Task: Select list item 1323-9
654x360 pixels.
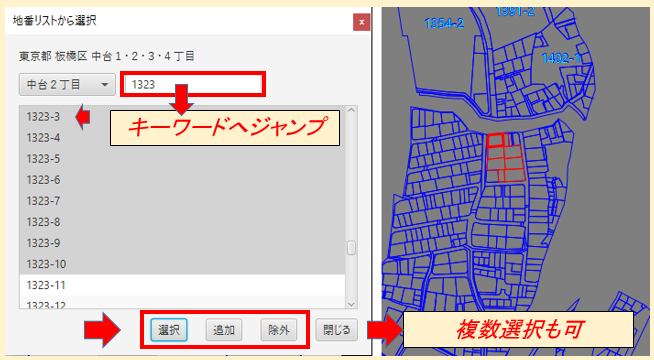Action: pyautogui.click(x=182, y=243)
